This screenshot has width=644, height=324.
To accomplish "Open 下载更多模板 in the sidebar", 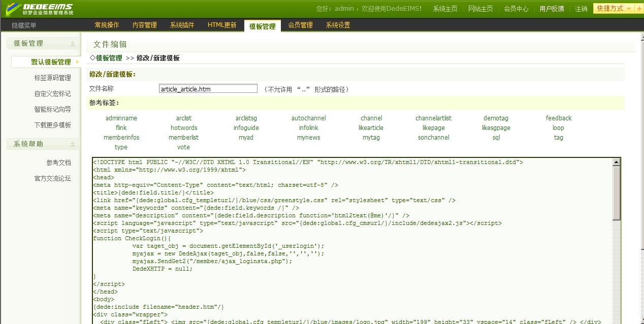I will (52, 125).
